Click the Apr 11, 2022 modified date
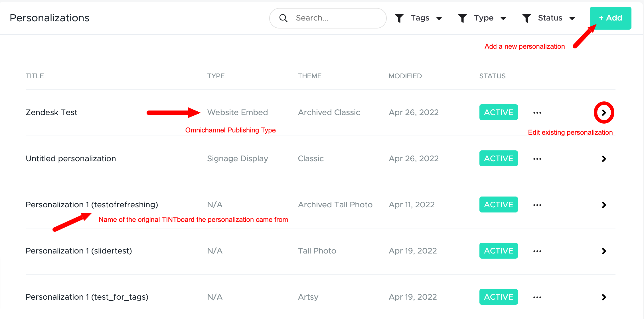Viewport: 644px width, 319px height. pos(412,205)
